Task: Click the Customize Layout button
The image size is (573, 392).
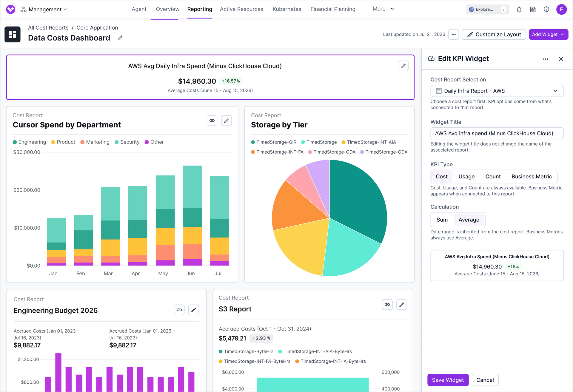Action: click(x=494, y=34)
